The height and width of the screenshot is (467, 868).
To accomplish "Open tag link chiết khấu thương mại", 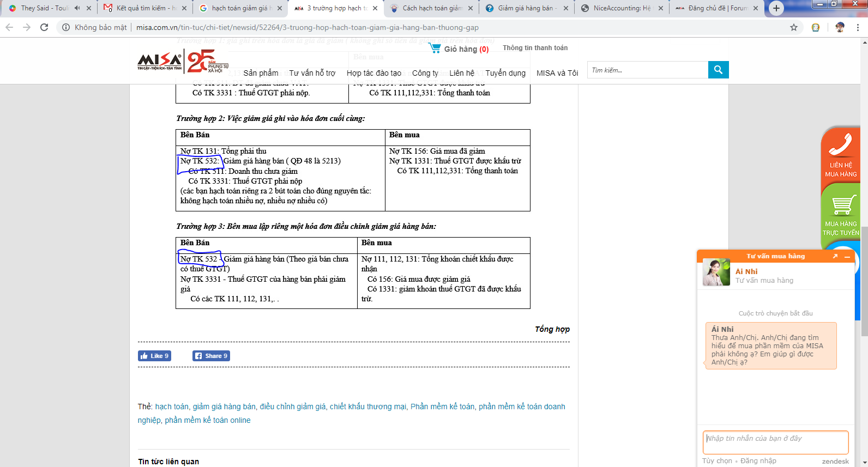I will tap(368, 407).
